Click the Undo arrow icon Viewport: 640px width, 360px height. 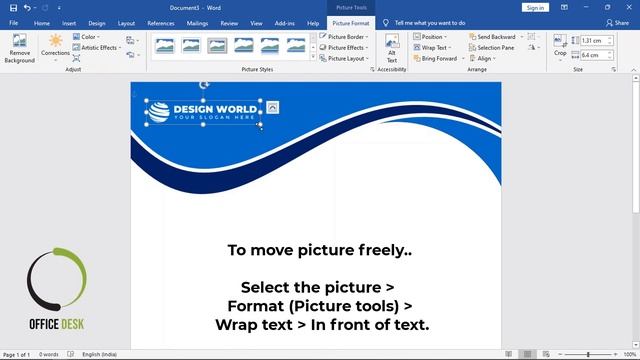27,8
